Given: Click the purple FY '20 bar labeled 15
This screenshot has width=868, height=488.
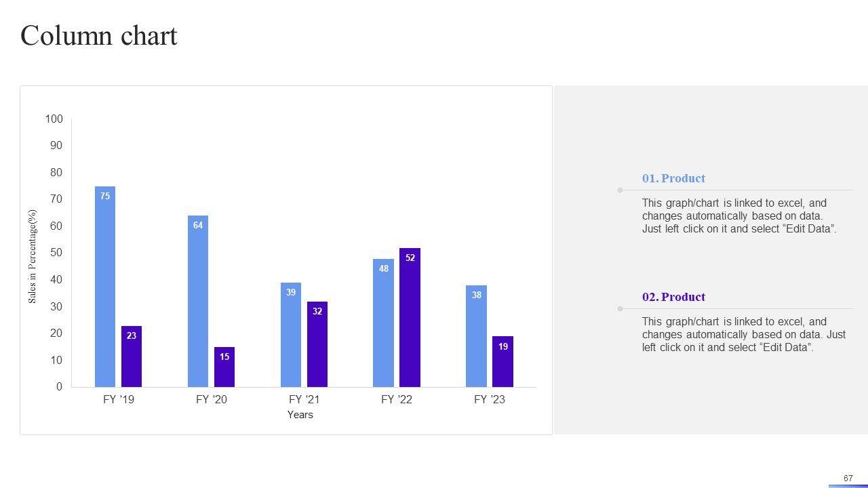Looking at the screenshot, I should coord(224,367).
